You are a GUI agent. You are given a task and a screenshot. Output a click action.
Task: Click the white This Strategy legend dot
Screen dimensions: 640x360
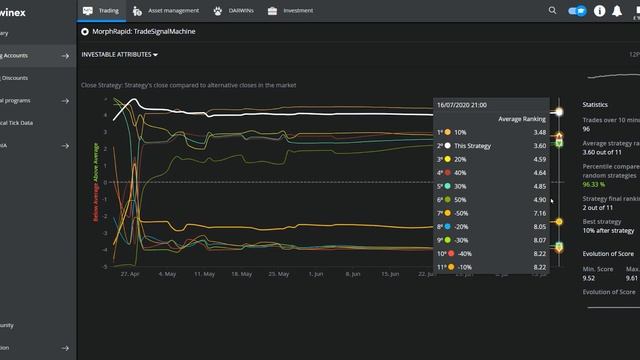[x=448, y=146]
